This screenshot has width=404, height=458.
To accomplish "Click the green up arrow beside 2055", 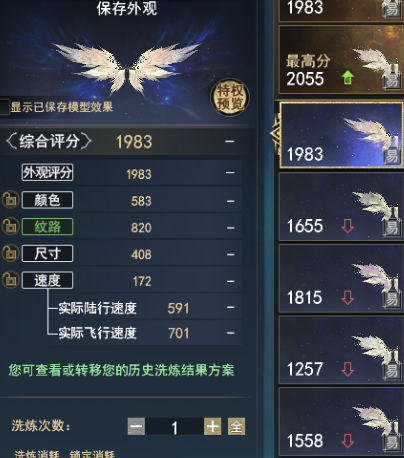I will coord(348,78).
